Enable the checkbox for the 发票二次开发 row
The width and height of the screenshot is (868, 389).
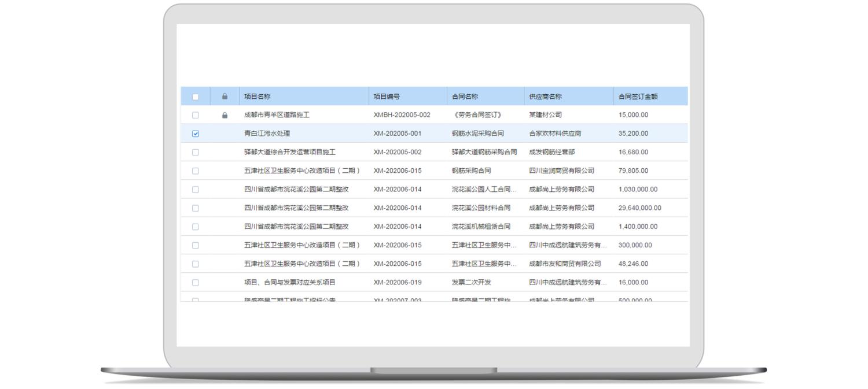click(196, 283)
